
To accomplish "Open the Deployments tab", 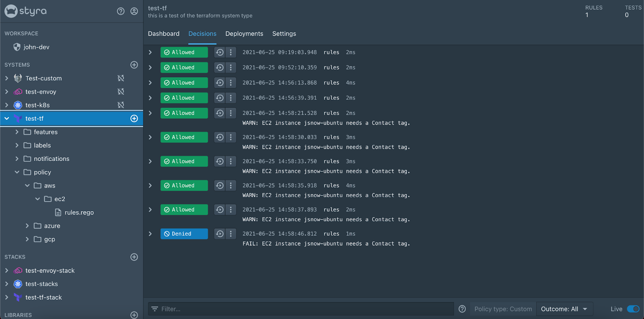I will (244, 34).
